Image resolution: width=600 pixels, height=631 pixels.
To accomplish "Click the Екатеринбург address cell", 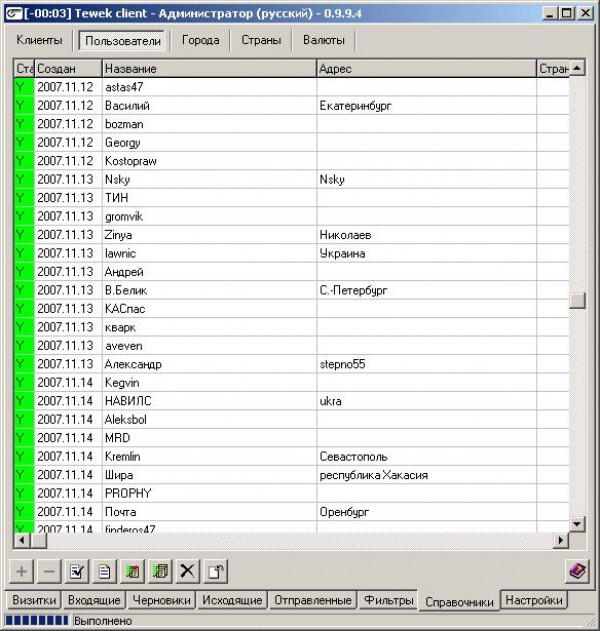I will point(427,106).
